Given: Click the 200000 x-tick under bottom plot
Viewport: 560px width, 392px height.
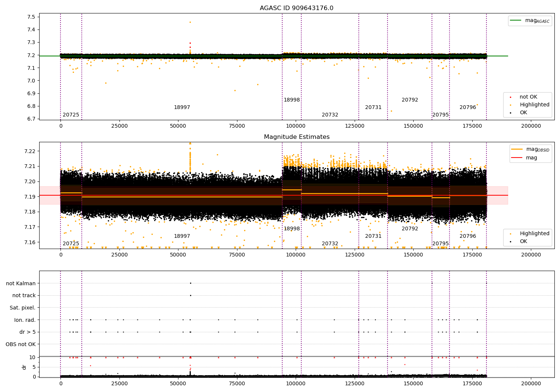Looking at the screenshot, I should [x=531, y=383].
